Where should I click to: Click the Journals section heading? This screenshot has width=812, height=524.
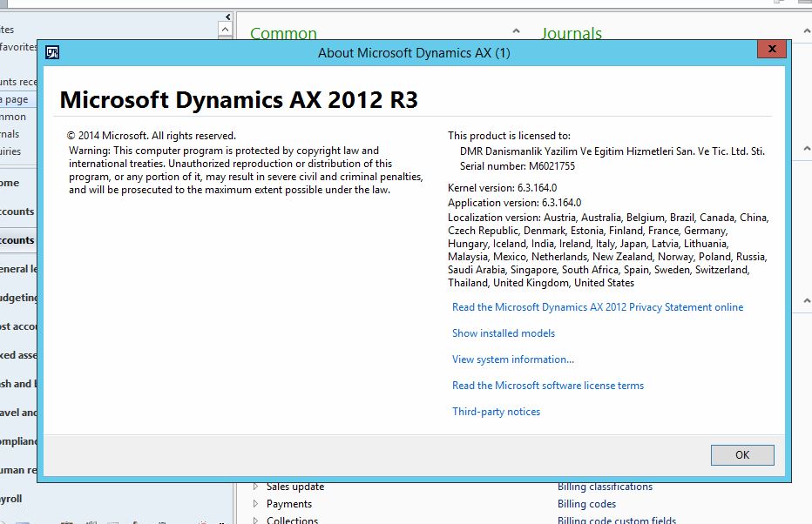(x=572, y=32)
